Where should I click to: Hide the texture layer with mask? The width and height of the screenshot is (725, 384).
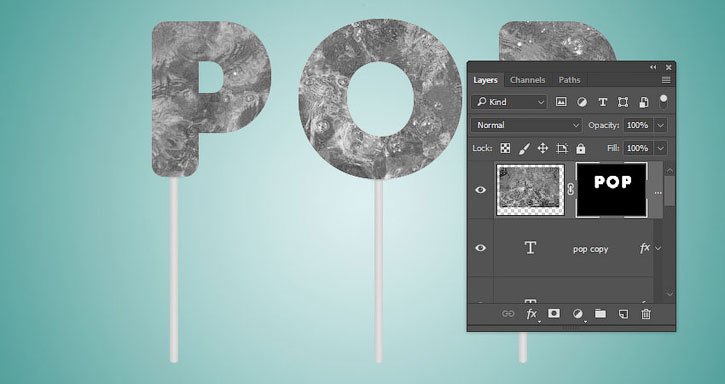(x=480, y=190)
